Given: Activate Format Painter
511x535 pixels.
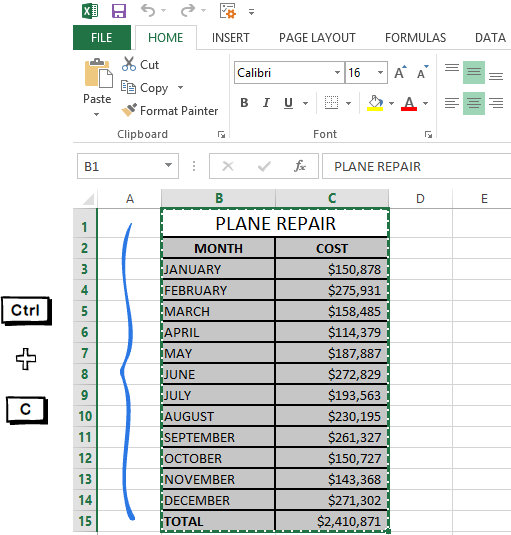Looking at the screenshot, I should tap(170, 111).
